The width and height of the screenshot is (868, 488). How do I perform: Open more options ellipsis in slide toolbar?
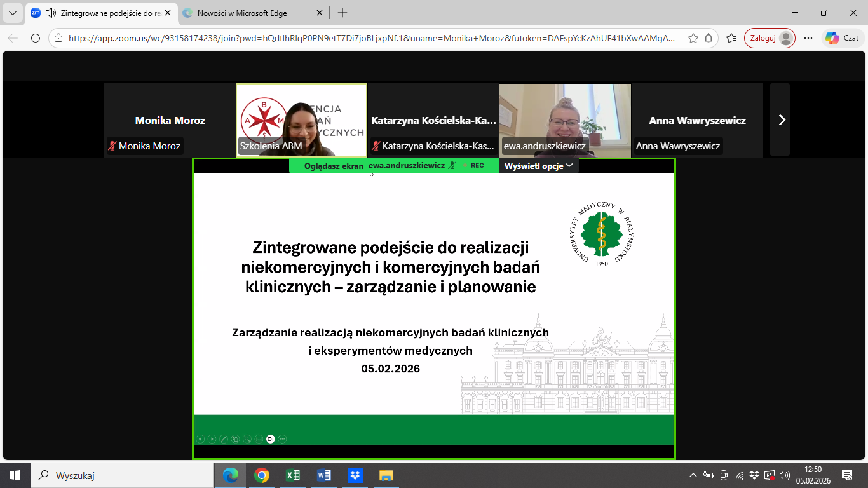coord(282,438)
